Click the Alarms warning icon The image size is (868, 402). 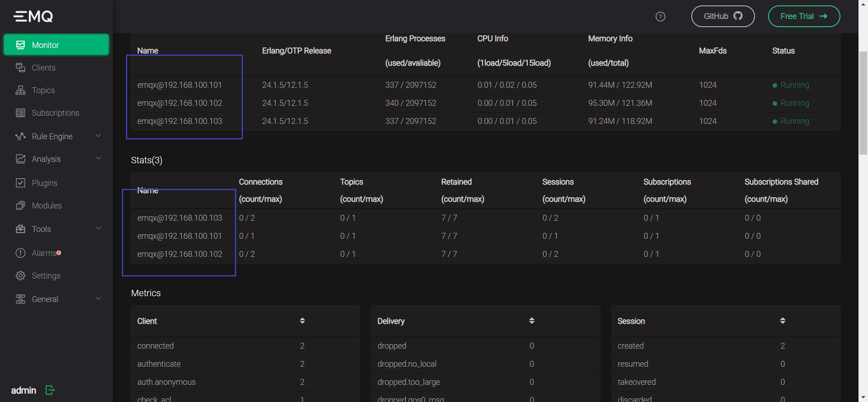point(20,253)
